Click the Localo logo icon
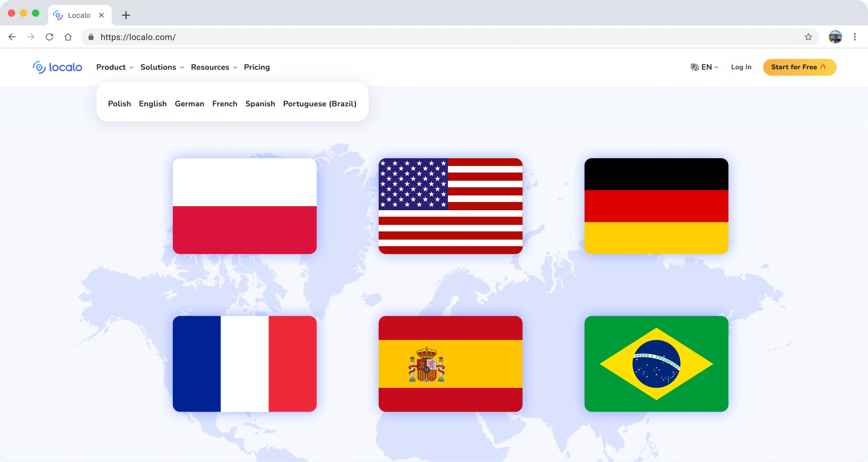Viewport: 868px width, 462px height. click(x=39, y=67)
